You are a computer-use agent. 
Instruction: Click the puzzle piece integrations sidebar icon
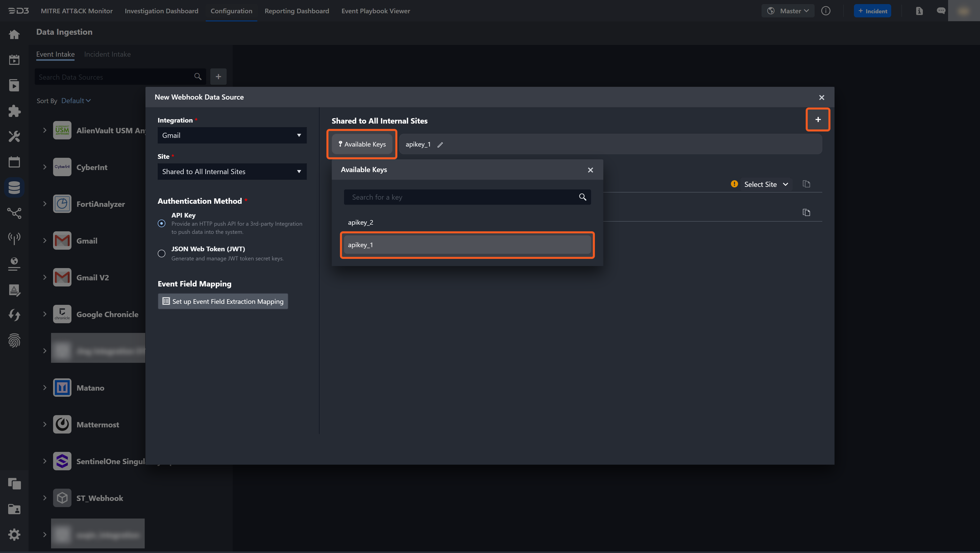[x=14, y=111]
